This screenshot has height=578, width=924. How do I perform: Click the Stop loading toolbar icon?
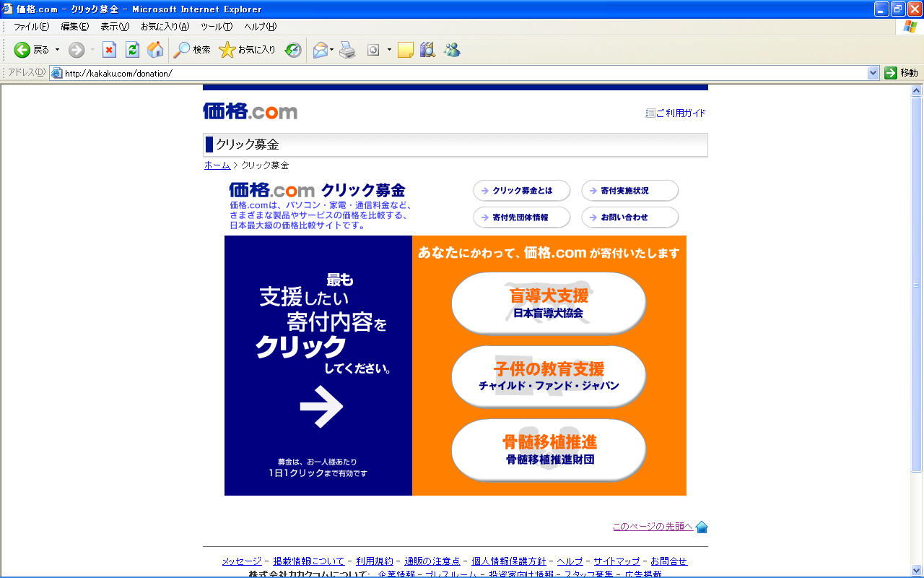pyautogui.click(x=109, y=50)
